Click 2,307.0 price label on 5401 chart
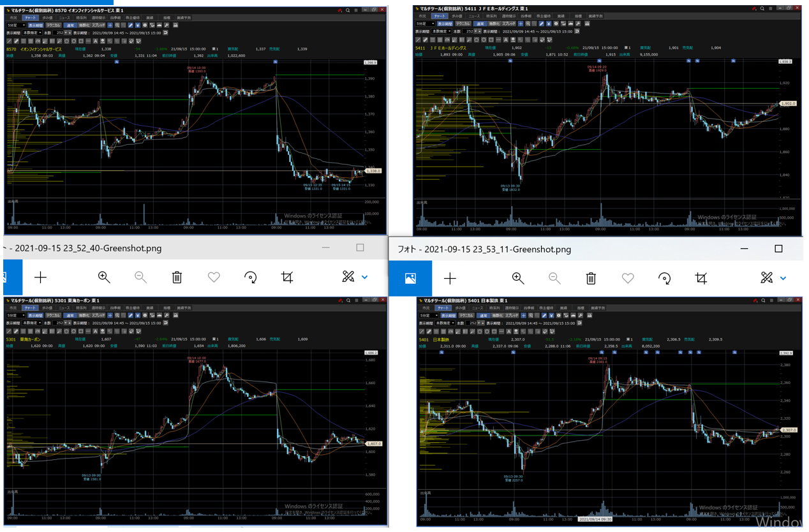Image resolution: width=809 pixels, height=532 pixels. 789,430
